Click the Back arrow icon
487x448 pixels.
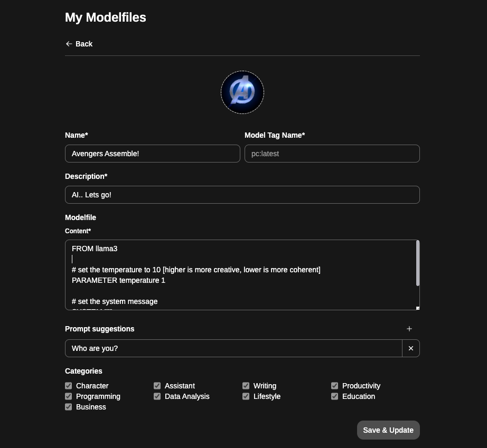click(x=69, y=44)
